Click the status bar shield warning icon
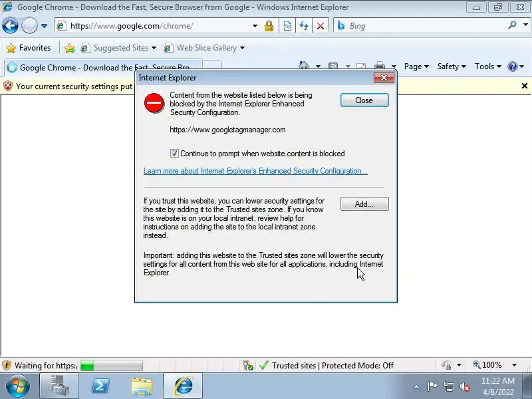The width and height of the screenshot is (532, 399). tap(7, 365)
